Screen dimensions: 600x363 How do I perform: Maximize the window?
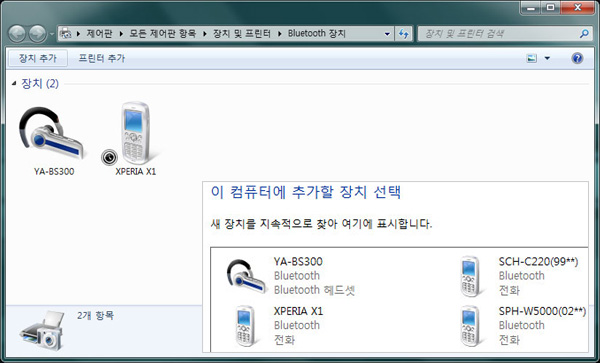point(550,7)
